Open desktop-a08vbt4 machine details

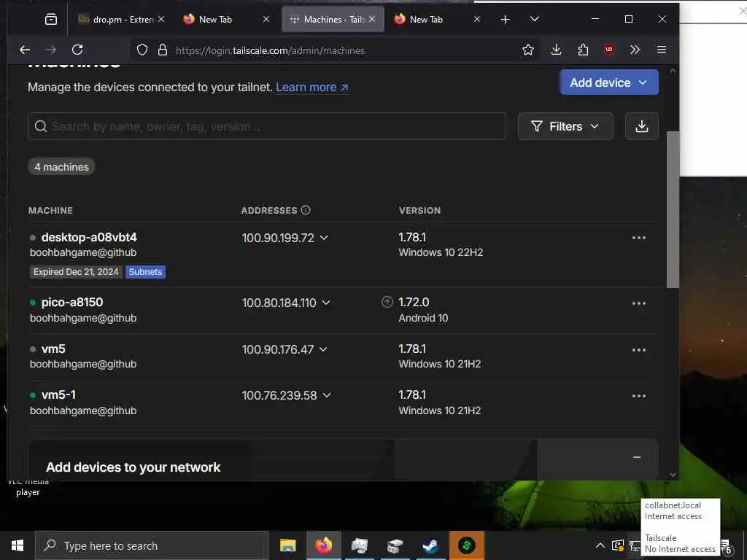coord(89,237)
